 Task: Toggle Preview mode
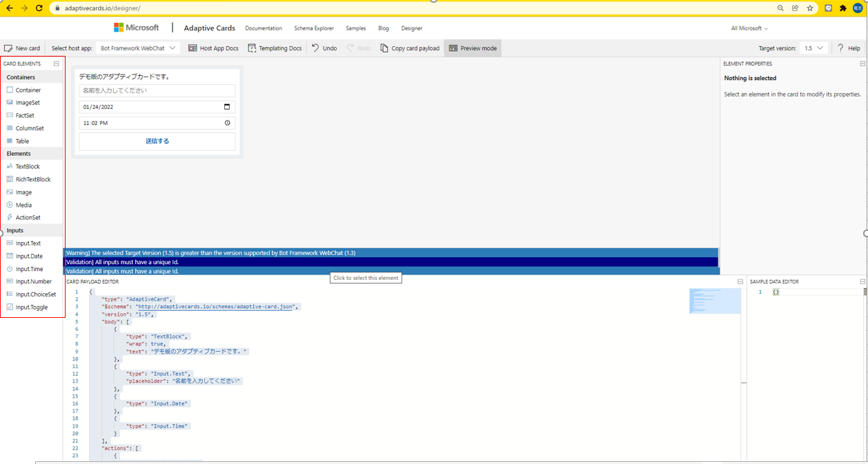(473, 48)
